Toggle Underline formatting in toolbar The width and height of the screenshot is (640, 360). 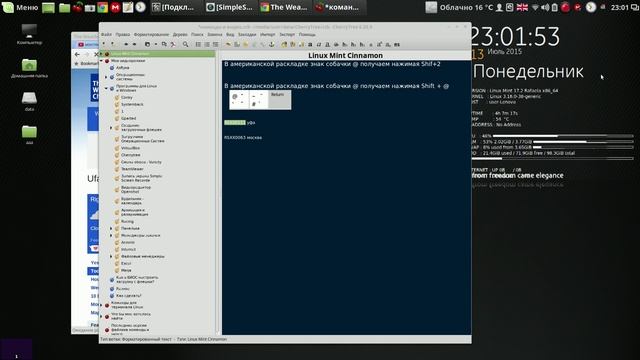[327, 44]
